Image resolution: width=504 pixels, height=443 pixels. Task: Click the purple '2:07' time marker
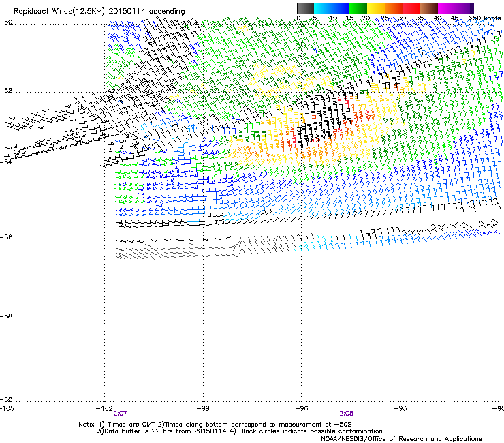coord(120,414)
